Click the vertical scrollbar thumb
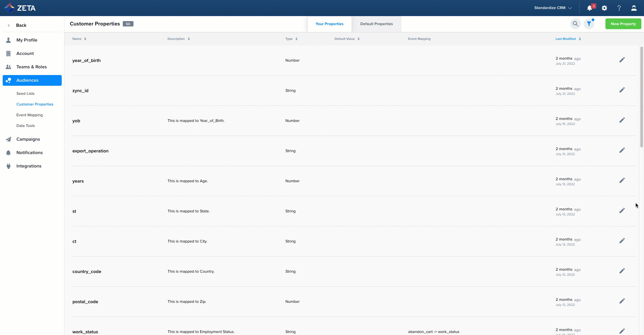Viewport: 644px width, 335px height. click(x=641, y=97)
